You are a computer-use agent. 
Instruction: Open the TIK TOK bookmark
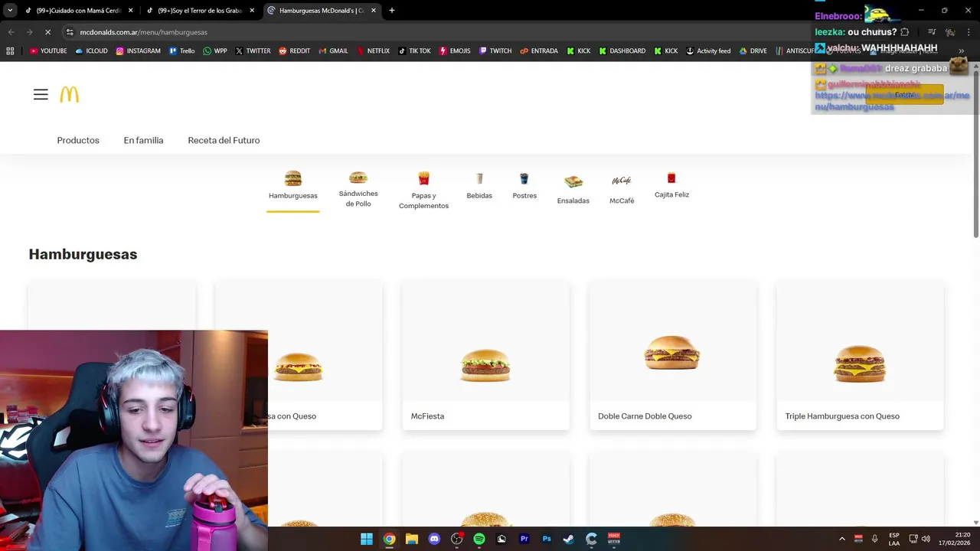click(414, 51)
